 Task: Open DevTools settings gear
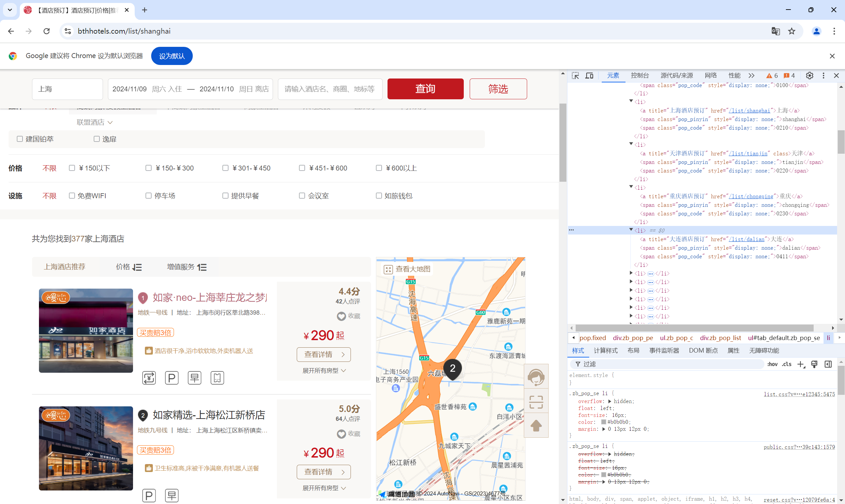click(809, 76)
